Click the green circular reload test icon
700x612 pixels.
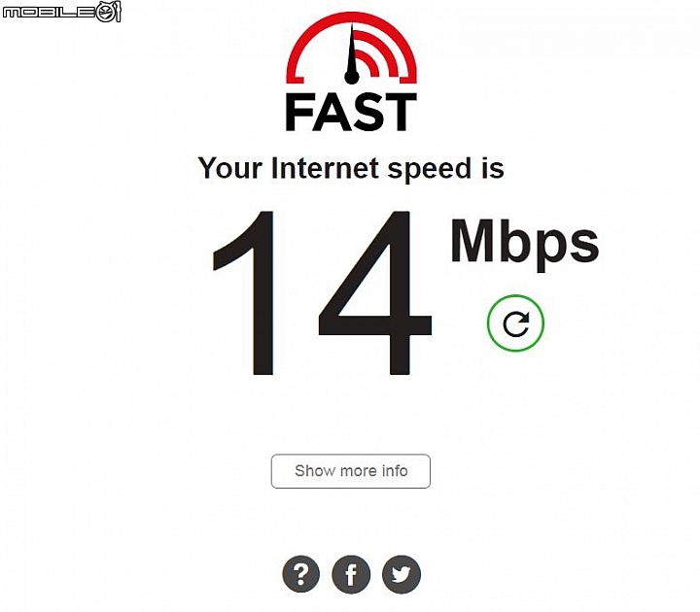(x=515, y=323)
